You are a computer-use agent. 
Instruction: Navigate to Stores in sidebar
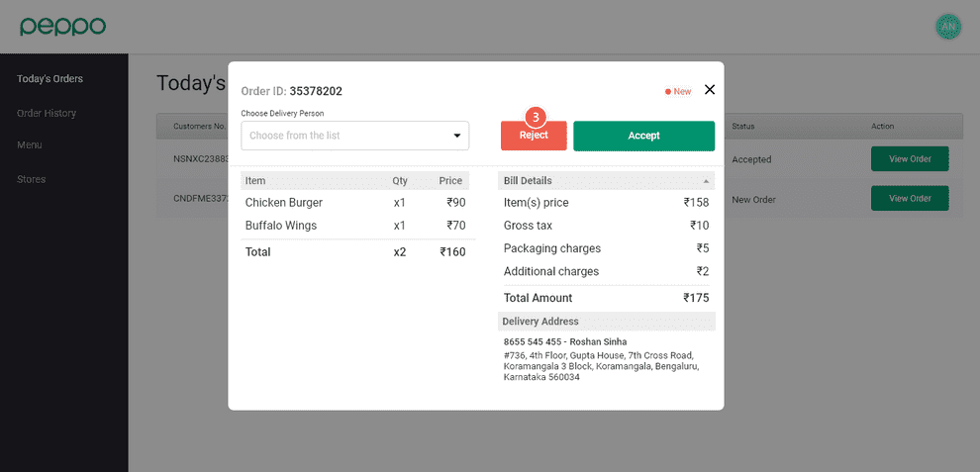tap(31, 179)
